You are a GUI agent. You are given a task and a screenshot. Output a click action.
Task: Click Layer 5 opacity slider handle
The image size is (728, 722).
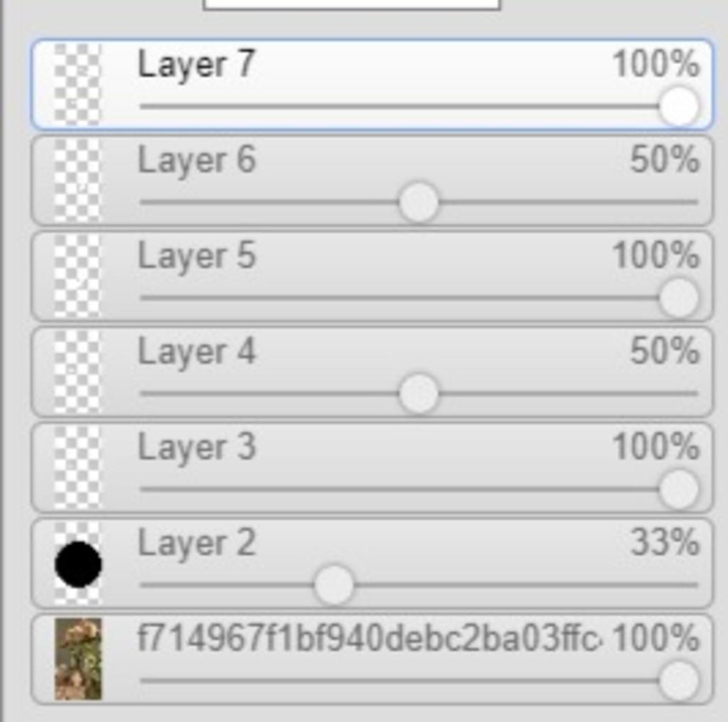click(679, 298)
